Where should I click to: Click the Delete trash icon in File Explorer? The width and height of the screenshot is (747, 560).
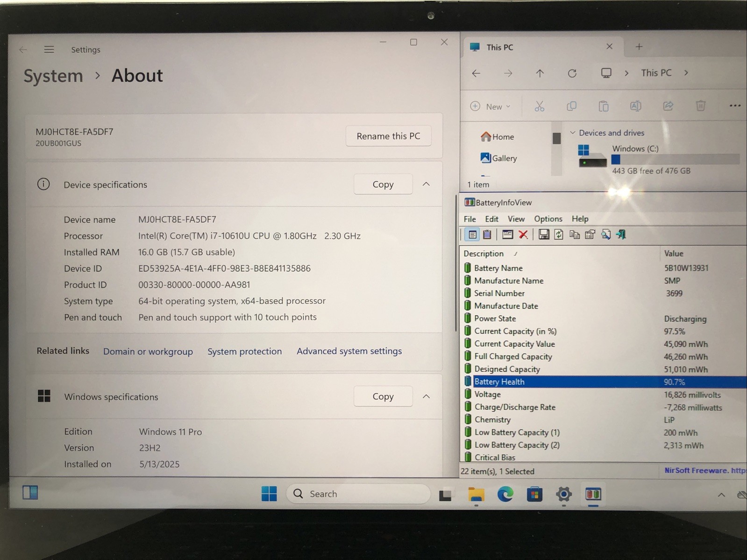(x=700, y=106)
